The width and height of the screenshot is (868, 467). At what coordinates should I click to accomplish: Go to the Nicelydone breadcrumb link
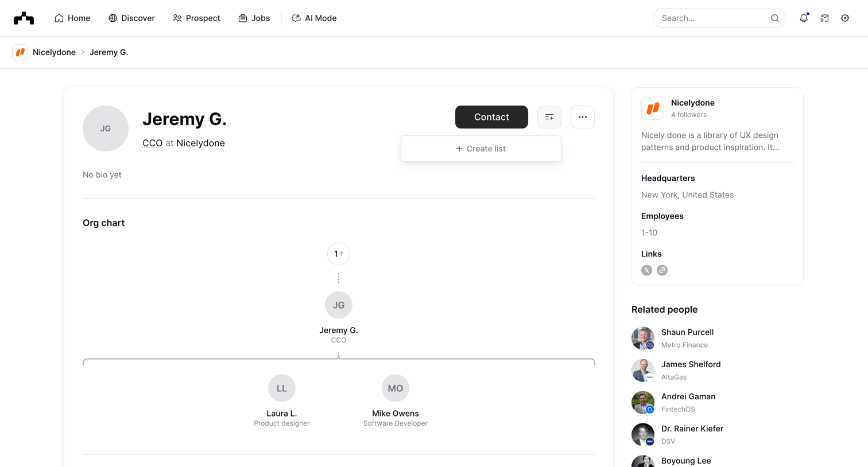pos(54,52)
